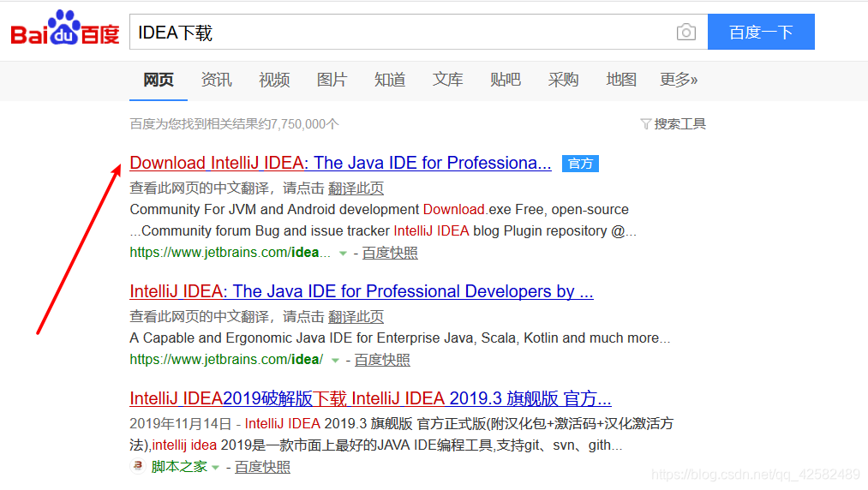The image size is (868, 490).
Task: Open 百度快照 for the first result
Action: pos(390,253)
